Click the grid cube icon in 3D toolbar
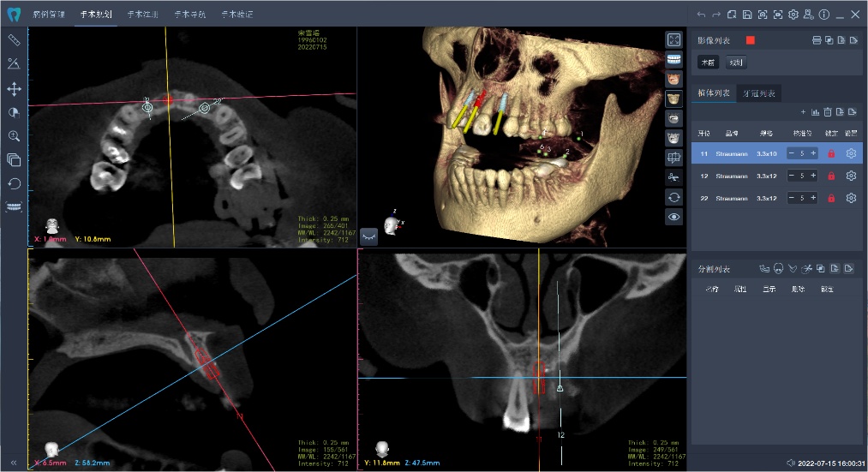 tap(673, 158)
